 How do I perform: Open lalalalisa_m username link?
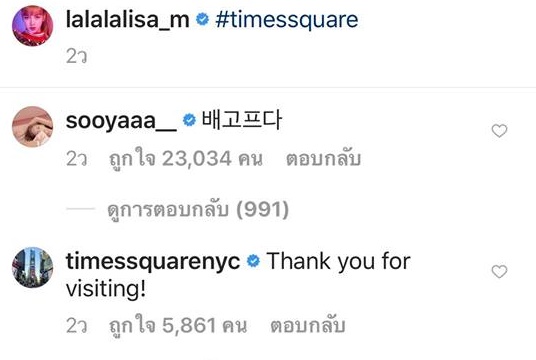[128, 20]
